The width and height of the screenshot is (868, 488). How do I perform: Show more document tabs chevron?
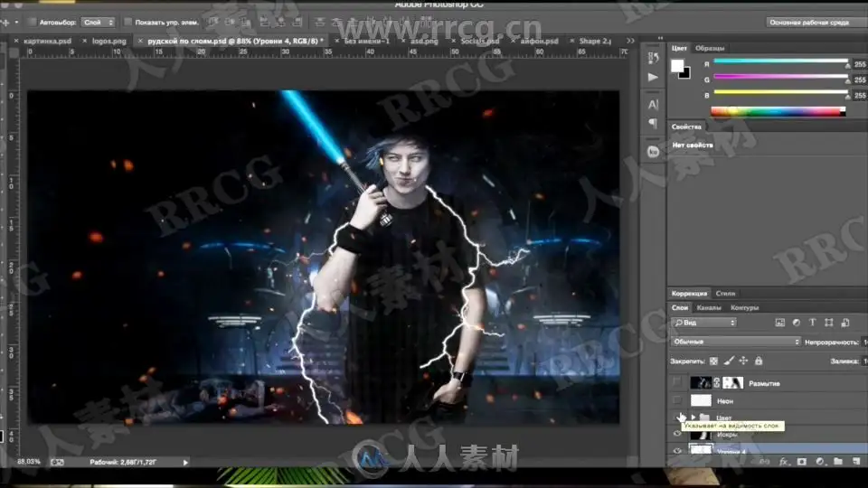click(630, 41)
